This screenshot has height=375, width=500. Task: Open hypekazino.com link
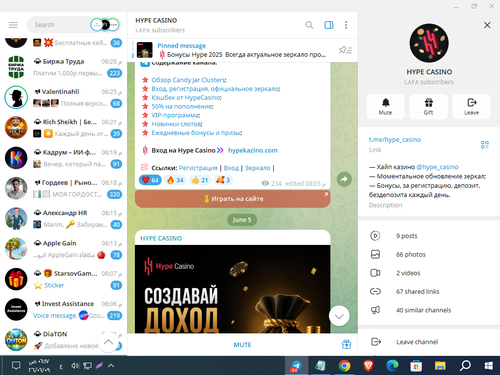click(x=253, y=150)
